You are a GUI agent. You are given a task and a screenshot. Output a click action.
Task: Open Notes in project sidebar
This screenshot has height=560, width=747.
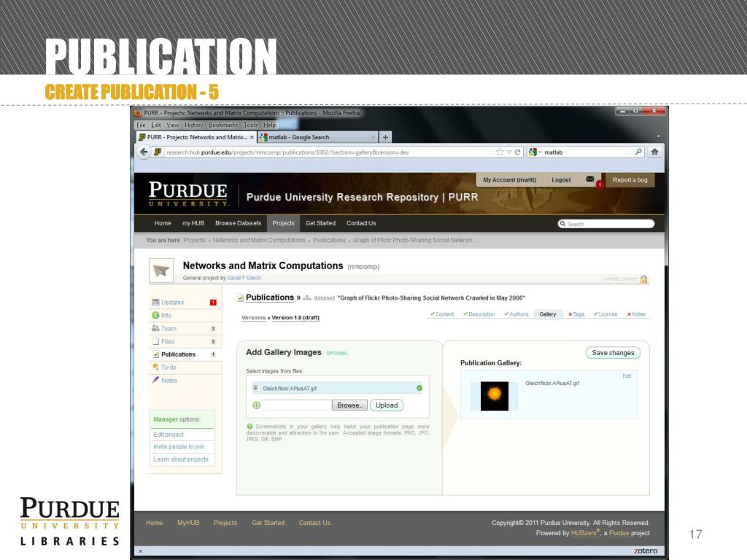pos(169,381)
